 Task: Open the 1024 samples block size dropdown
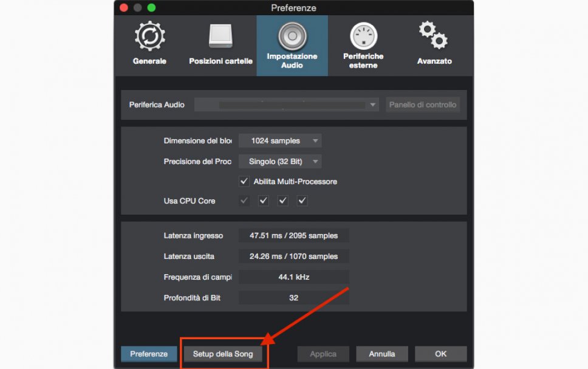click(x=279, y=141)
